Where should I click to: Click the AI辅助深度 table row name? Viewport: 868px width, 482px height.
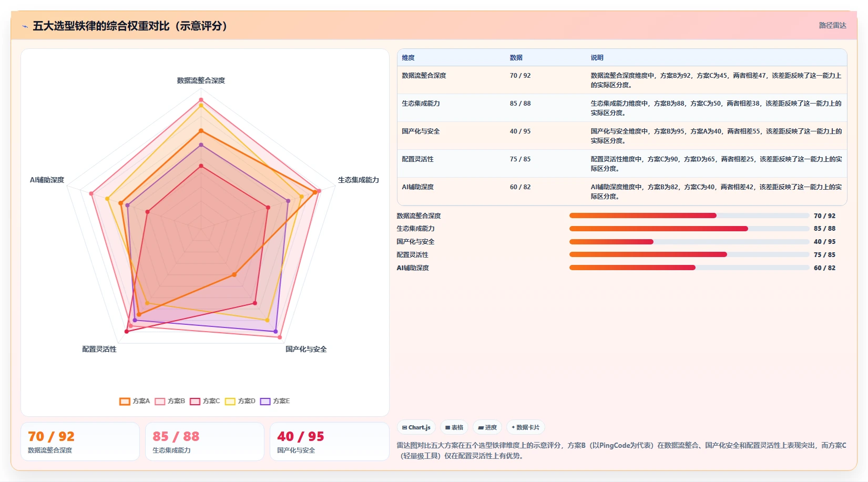click(417, 187)
